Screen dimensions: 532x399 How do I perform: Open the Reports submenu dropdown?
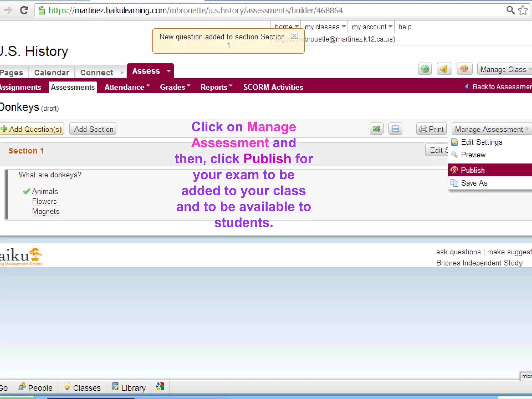click(x=216, y=87)
